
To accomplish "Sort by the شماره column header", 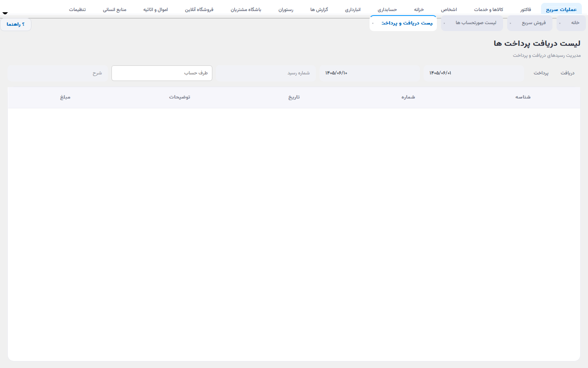I will 408,97.
